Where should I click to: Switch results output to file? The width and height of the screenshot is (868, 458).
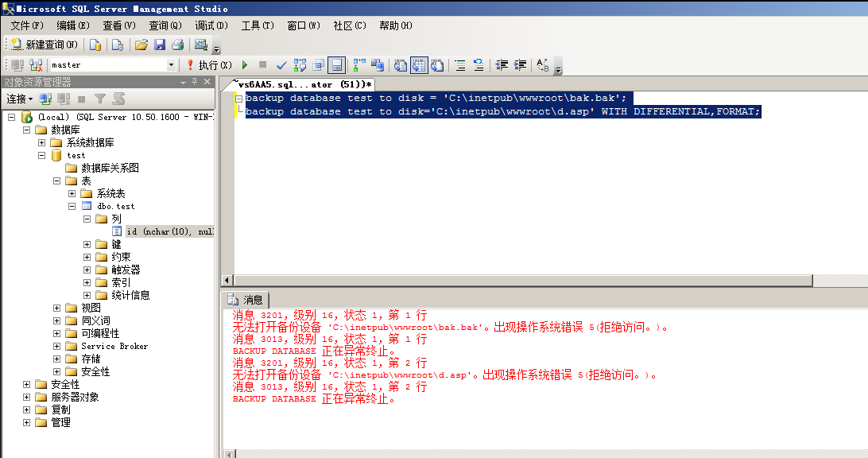coord(437,65)
